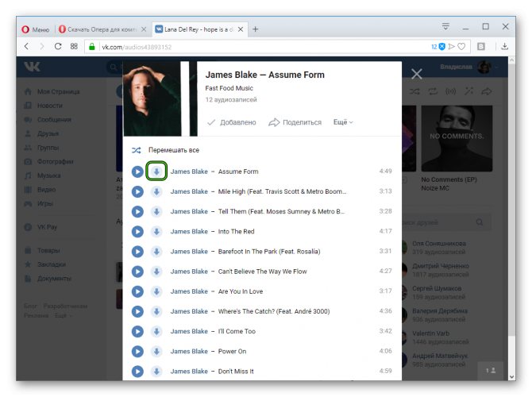This screenshot has height=397, width=532.
Task: Open James Blake artist link in Power On row
Action: coord(189,352)
